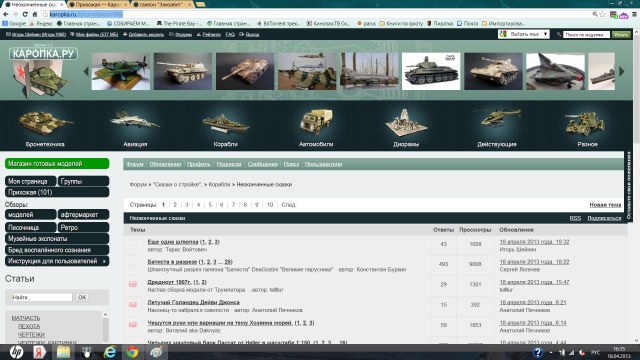Open Поиск in forum menu

tap(291, 164)
